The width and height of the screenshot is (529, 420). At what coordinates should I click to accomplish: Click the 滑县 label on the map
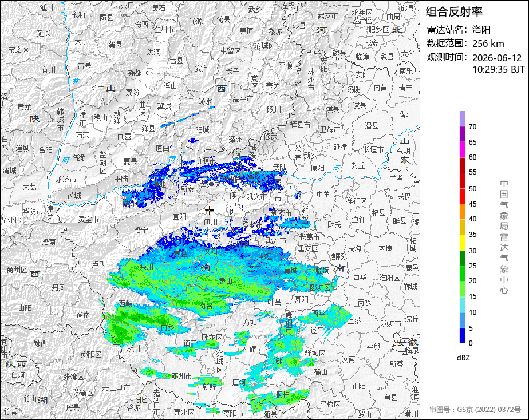(372, 126)
